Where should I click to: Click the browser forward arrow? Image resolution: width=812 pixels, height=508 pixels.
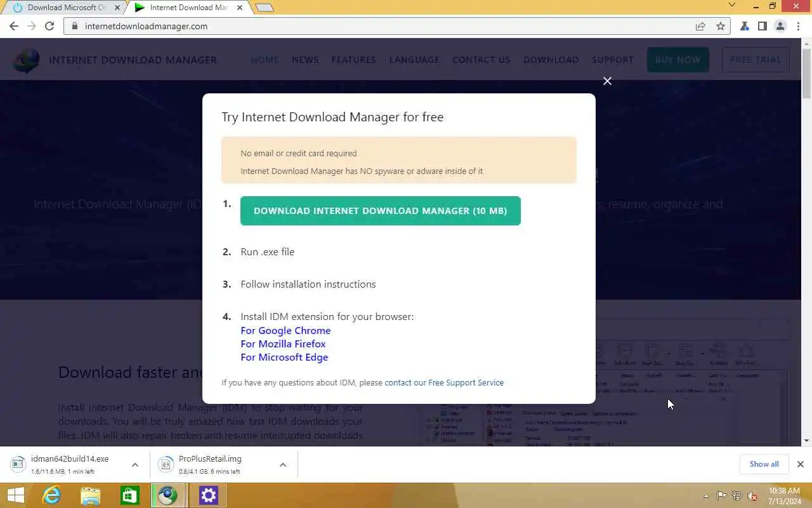pos(32,26)
